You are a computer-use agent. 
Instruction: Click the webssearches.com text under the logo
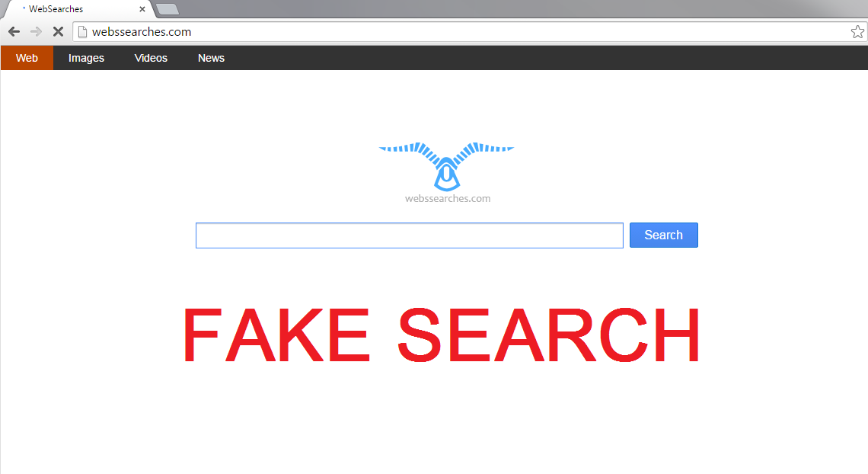point(447,198)
